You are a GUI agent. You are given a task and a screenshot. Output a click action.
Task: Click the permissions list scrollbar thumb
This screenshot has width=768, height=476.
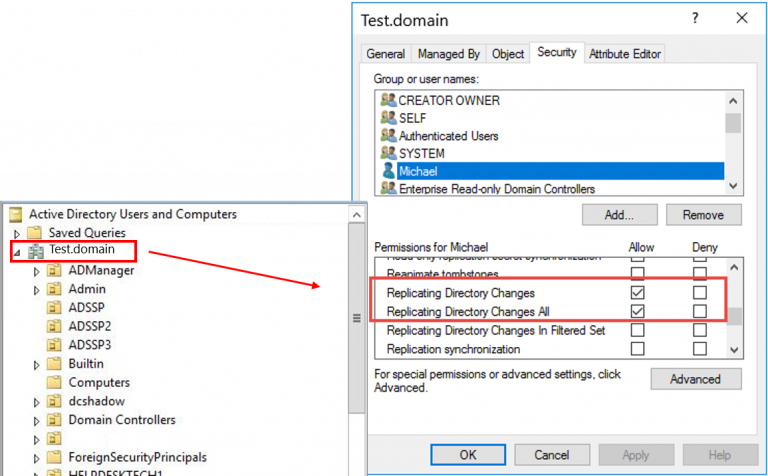coord(735,316)
